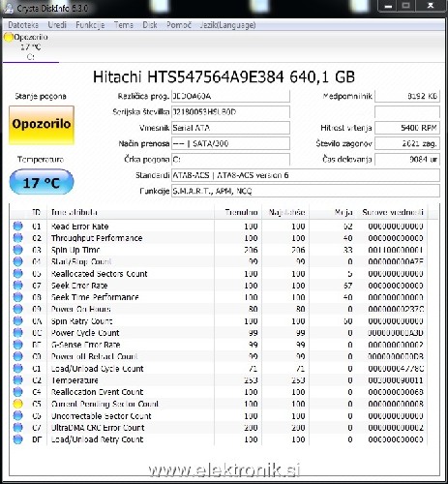
Task: Click blue status icon for Seek Time Performance
Action: coord(17,297)
